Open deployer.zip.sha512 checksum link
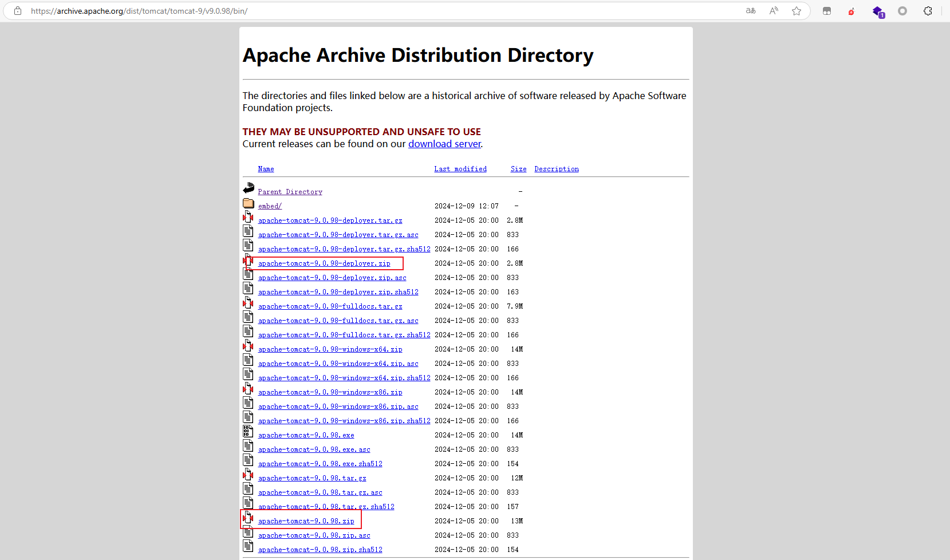Image resolution: width=950 pixels, height=560 pixels. [x=338, y=292]
